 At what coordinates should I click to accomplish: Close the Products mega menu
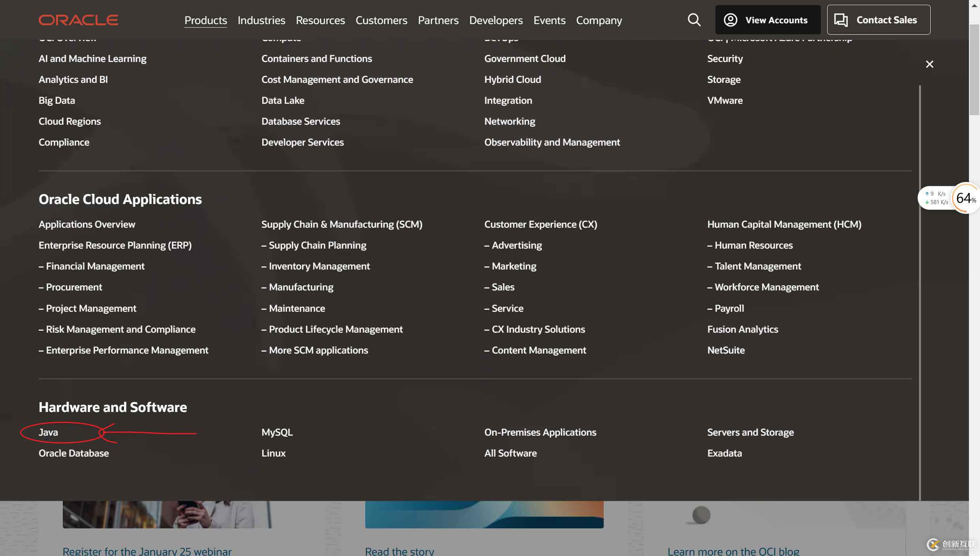pos(929,64)
